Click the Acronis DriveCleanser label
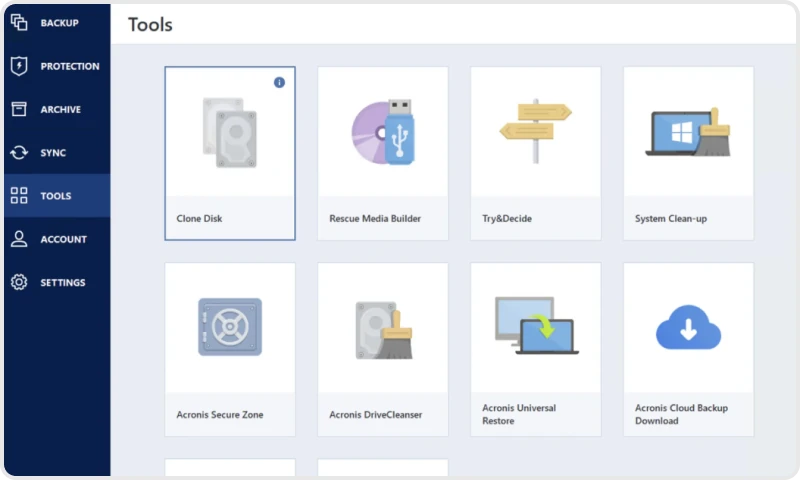Viewport: 800px width, 480px height. click(x=376, y=415)
